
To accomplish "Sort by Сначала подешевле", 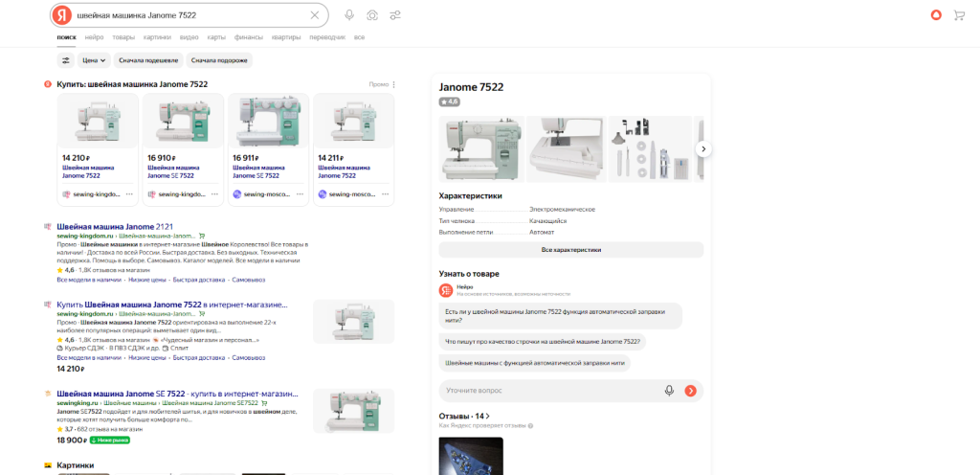I will pos(148,60).
